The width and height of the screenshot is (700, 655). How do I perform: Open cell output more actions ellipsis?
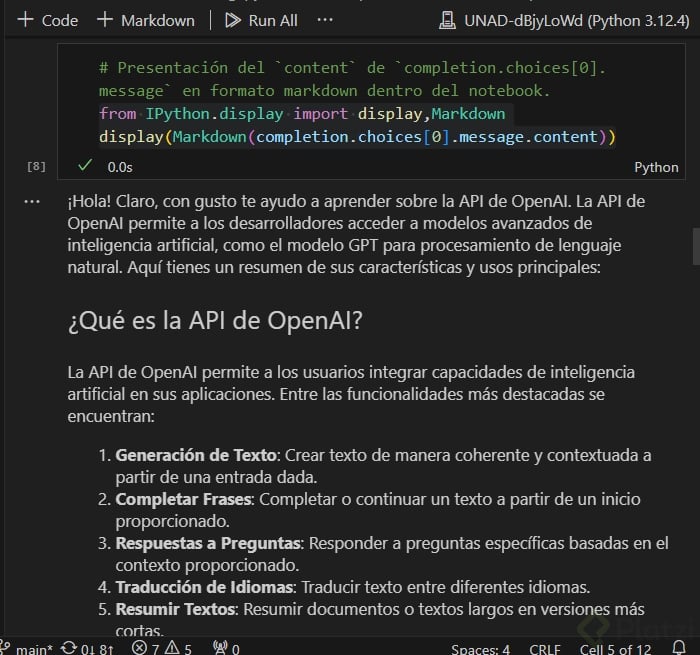32,202
